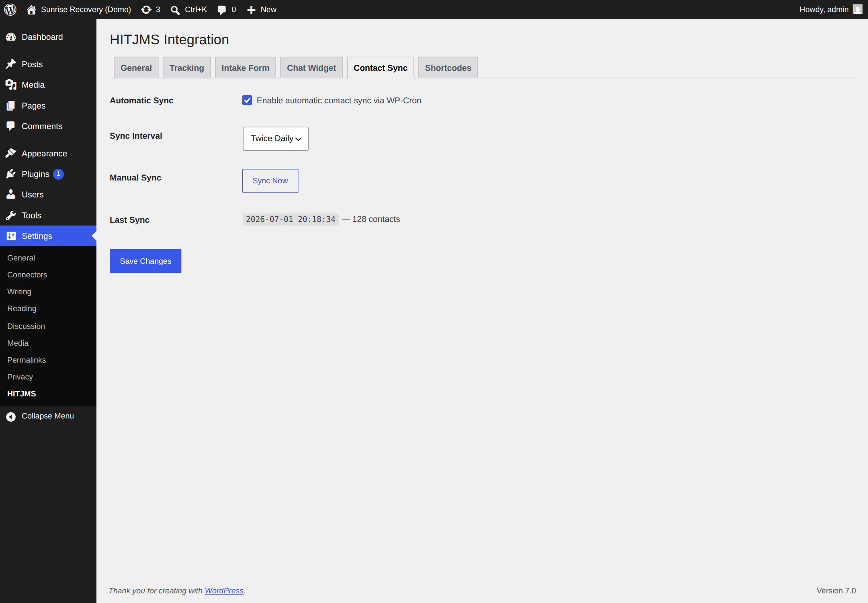Click the WordPress logo icon in admin bar
Screen dimensions: 868x603
[10, 10]
